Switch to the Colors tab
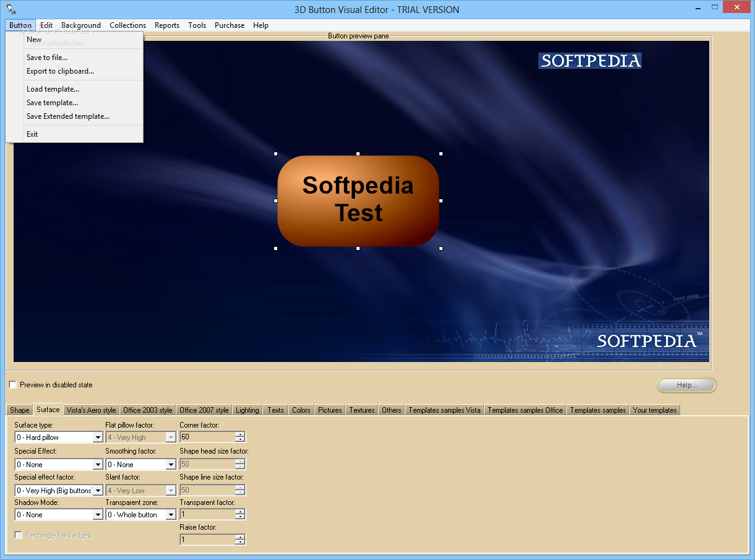The height and width of the screenshot is (560, 755). [301, 410]
